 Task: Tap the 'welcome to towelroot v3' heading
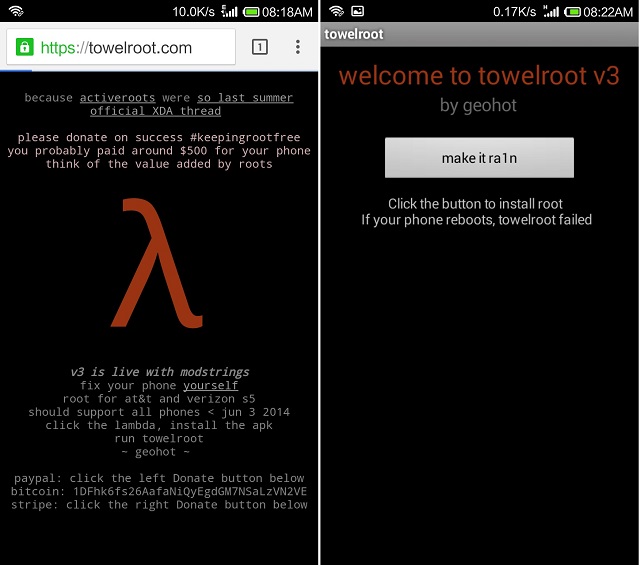[479, 76]
